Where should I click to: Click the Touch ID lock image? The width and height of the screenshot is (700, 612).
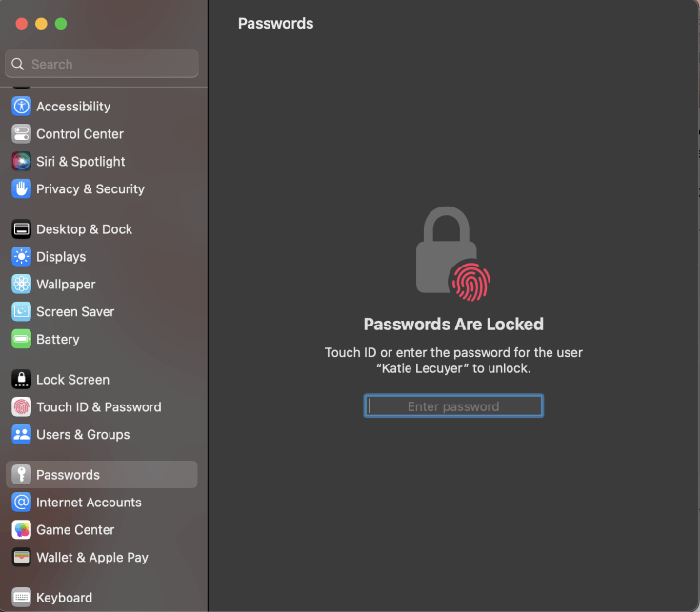452,253
